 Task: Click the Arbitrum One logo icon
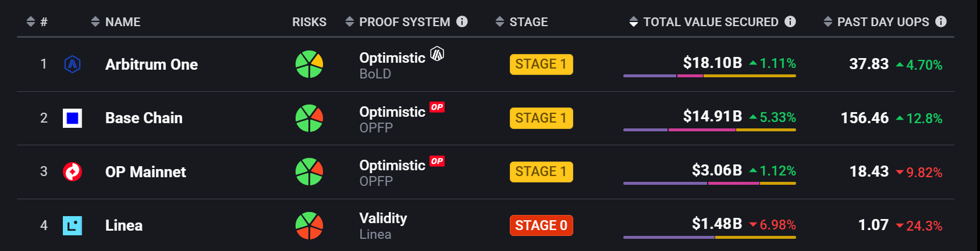[x=72, y=64]
